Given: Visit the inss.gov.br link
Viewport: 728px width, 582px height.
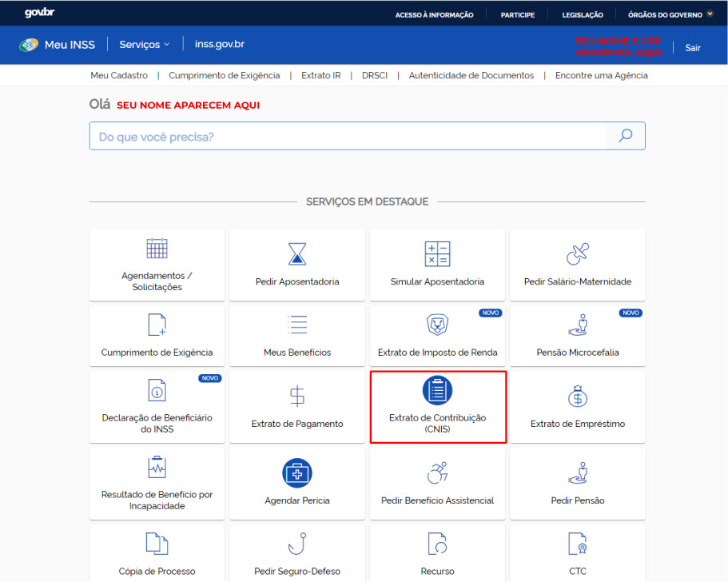Looking at the screenshot, I should (220, 44).
